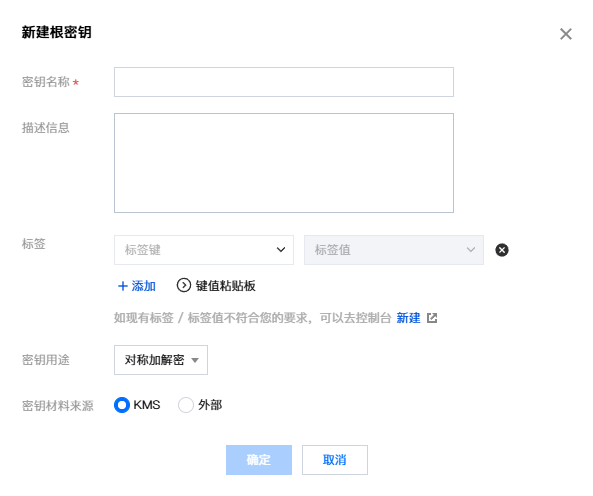Close the 新建根密钥 dialog
This screenshot has height=496, width=593.
[565, 34]
